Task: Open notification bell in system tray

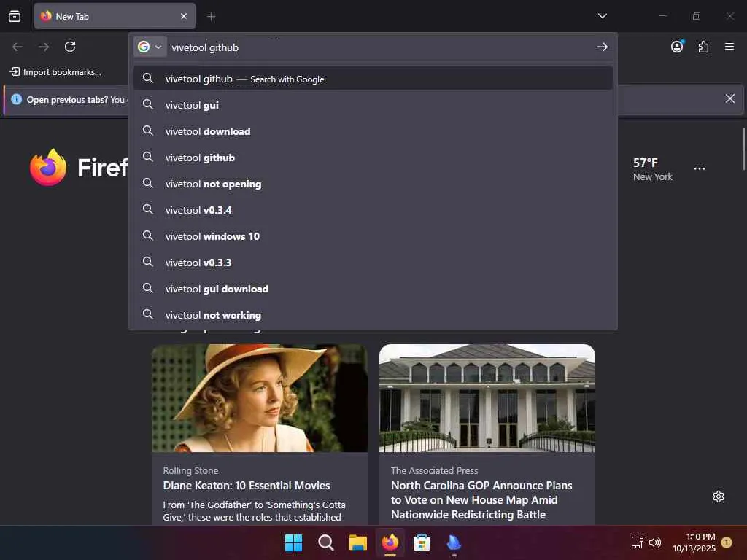Action: tap(726, 542)
